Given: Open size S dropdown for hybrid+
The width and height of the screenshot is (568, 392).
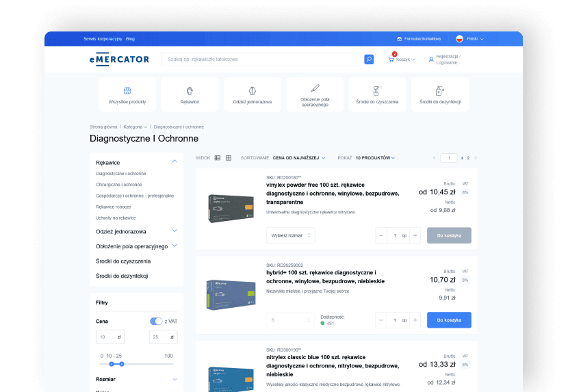Looking at the screenshot, I should [291, 320].
